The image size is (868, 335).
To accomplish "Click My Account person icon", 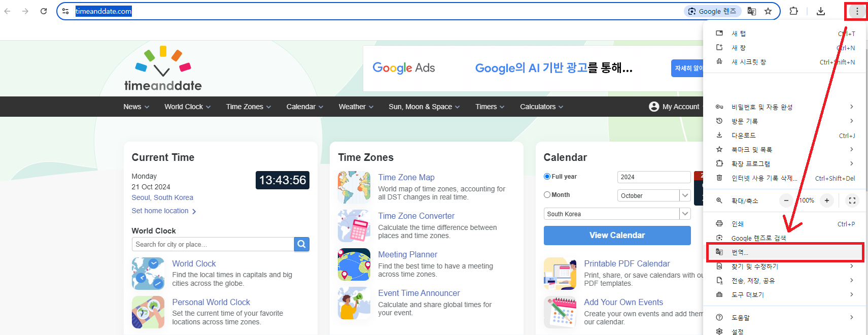I will 654,107.
